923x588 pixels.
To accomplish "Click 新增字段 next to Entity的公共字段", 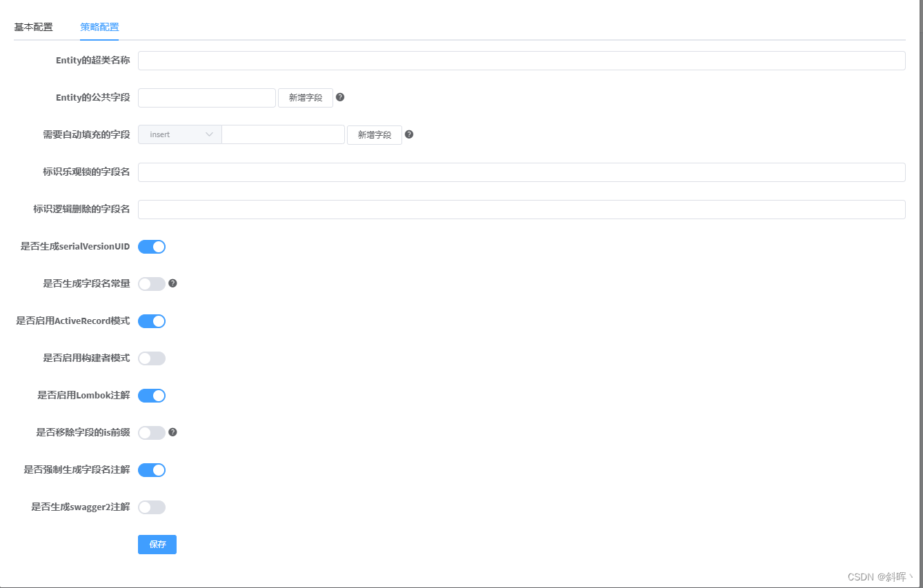I will click(305, 97).
